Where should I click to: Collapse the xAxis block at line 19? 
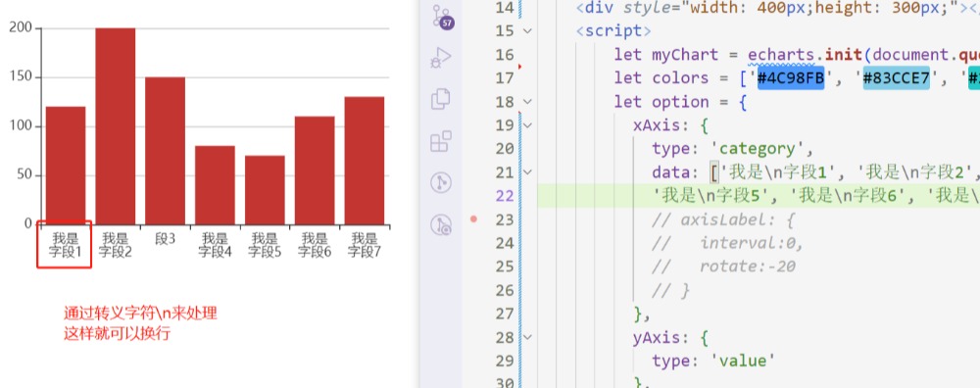coord(527,125)
